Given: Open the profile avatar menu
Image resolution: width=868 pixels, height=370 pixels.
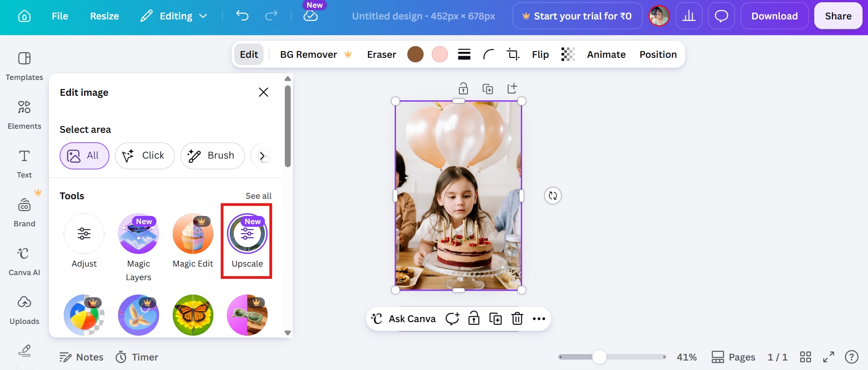Looking at the screenshot, I should click(659, 16).
